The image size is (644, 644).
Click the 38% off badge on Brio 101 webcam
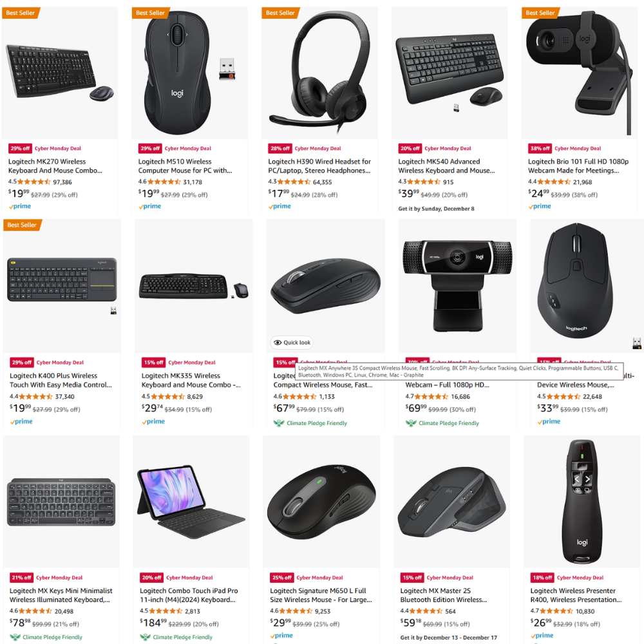coord(540,148)
